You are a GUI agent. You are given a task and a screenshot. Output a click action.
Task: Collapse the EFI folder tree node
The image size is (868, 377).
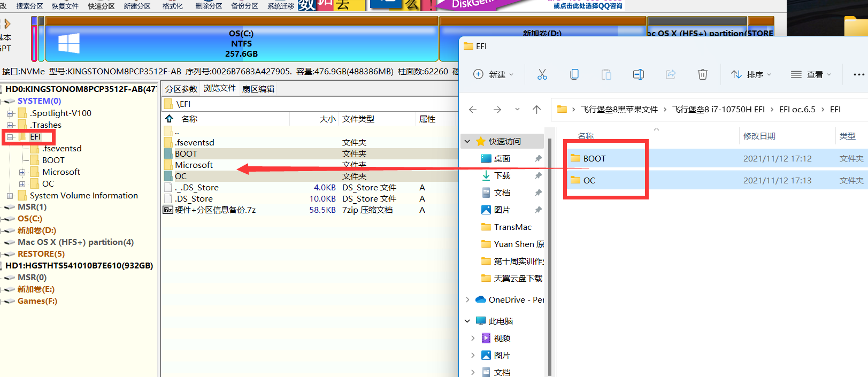click(10, 137)
